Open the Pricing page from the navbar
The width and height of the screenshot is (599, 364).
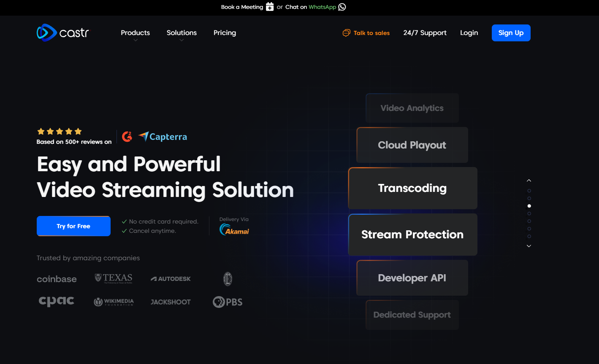pos(225,32)
